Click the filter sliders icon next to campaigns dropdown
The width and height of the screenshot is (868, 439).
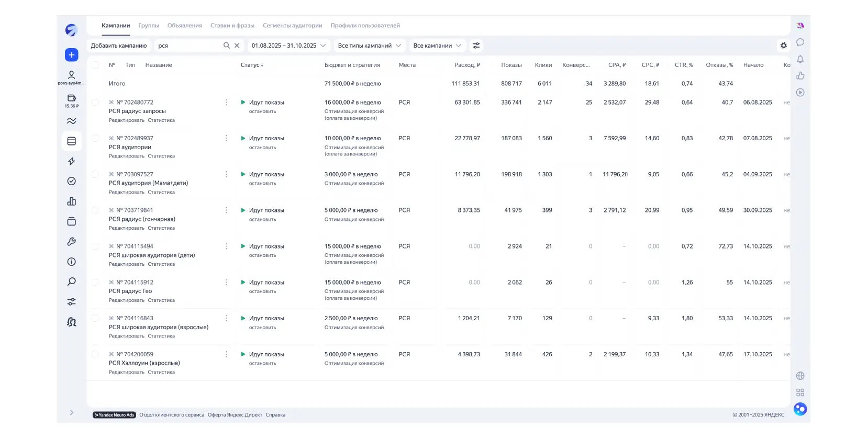(x=476, y=46)
